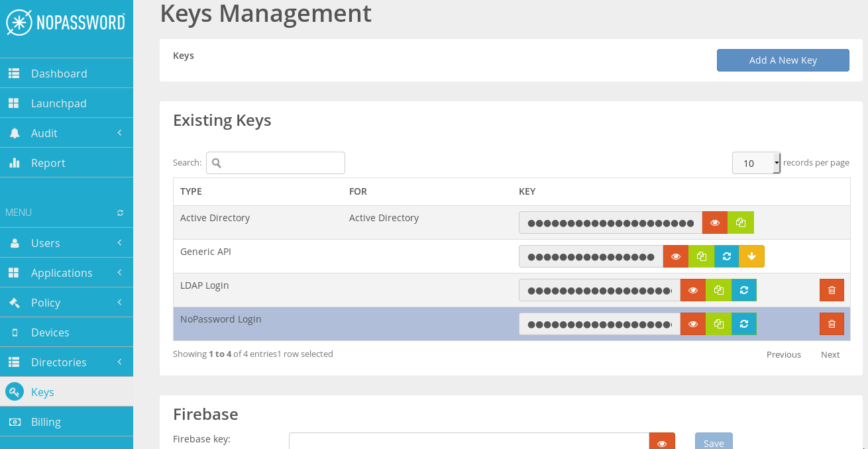Copy the LDAP Login key
Viewport: 868px width, 449px height.
pyautogui.click(x=719, y=290)
